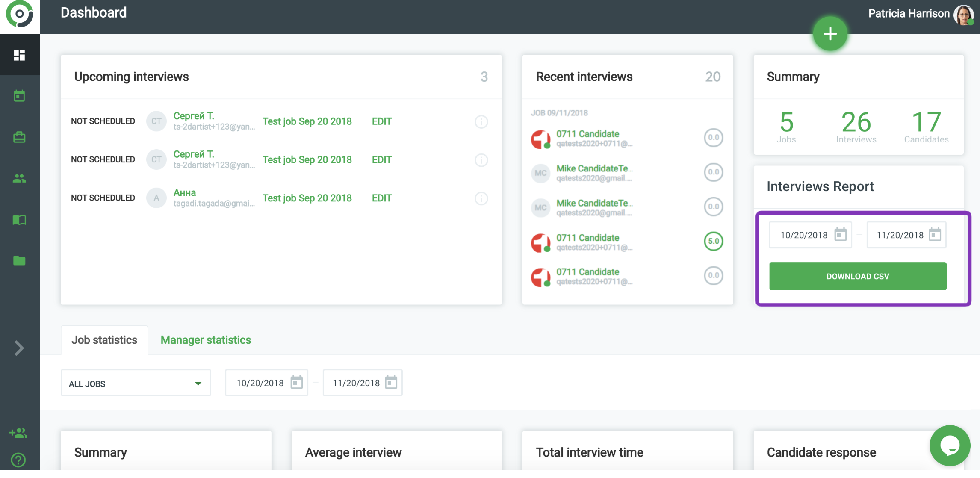
Task: Open the calendar icon in sidebar
Action: coord(19,96)
